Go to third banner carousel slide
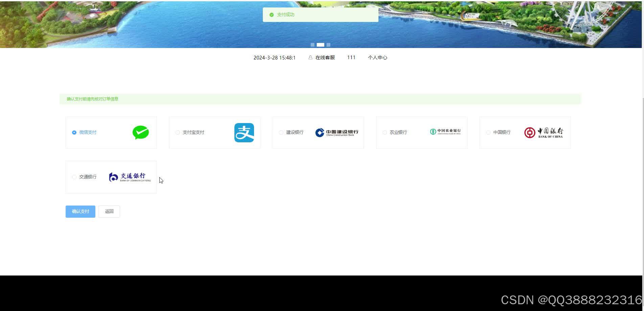This screenshot has width=644, height=311. point(328,45)
